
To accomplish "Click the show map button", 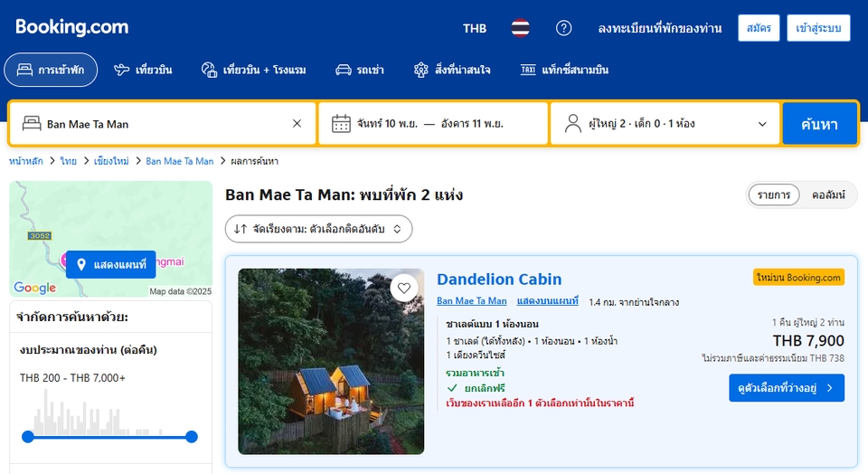I will (x=110, y=264).
